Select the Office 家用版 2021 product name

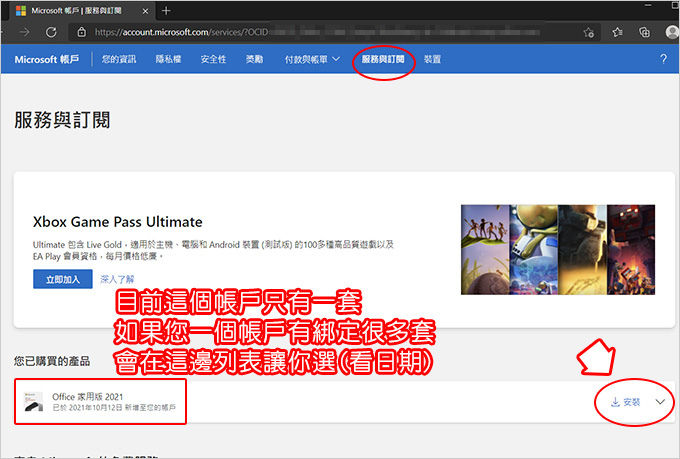click(88, 397)
